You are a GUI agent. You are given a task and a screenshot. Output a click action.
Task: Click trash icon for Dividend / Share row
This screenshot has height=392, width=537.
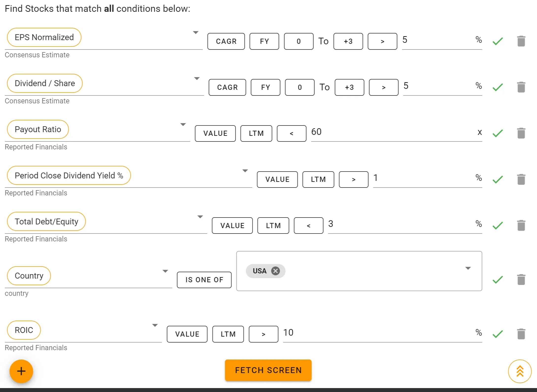[x=521, y=87]
